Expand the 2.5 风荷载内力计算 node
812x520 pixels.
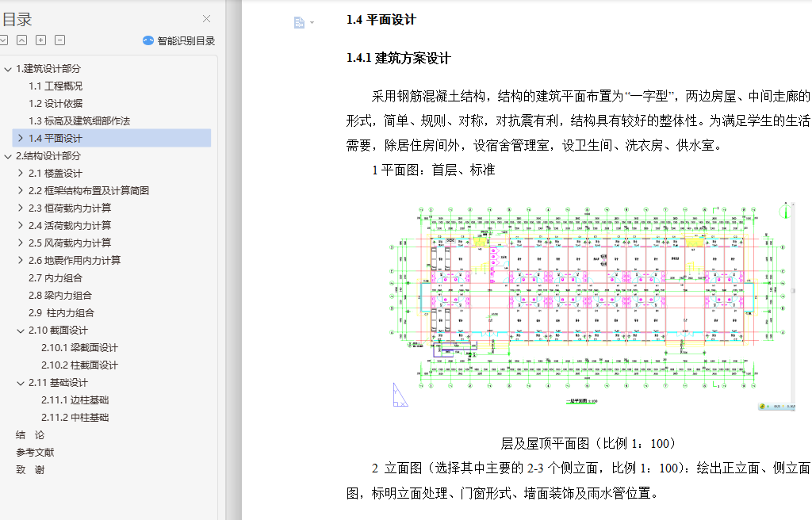20,243
